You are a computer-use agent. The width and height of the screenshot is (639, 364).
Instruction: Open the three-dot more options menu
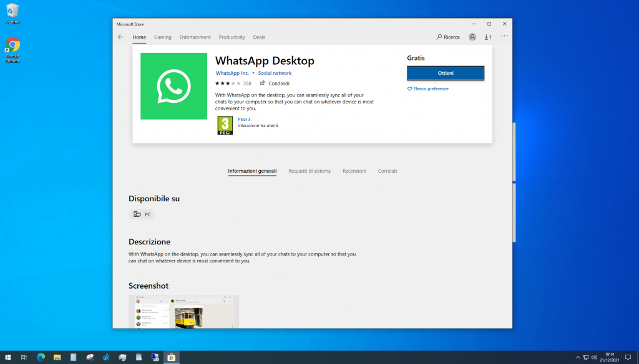(x=504, y=37)
